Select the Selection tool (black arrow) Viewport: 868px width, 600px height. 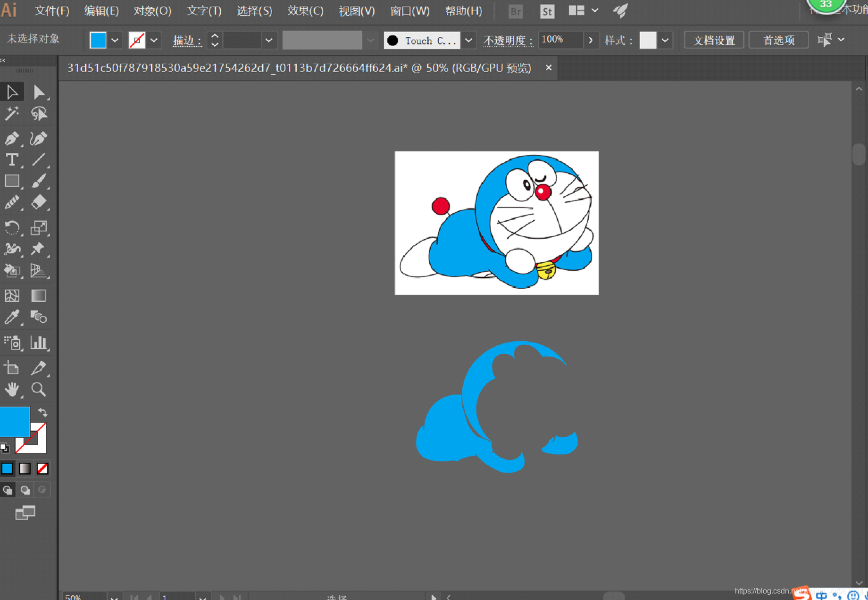(x=12, y=92)
